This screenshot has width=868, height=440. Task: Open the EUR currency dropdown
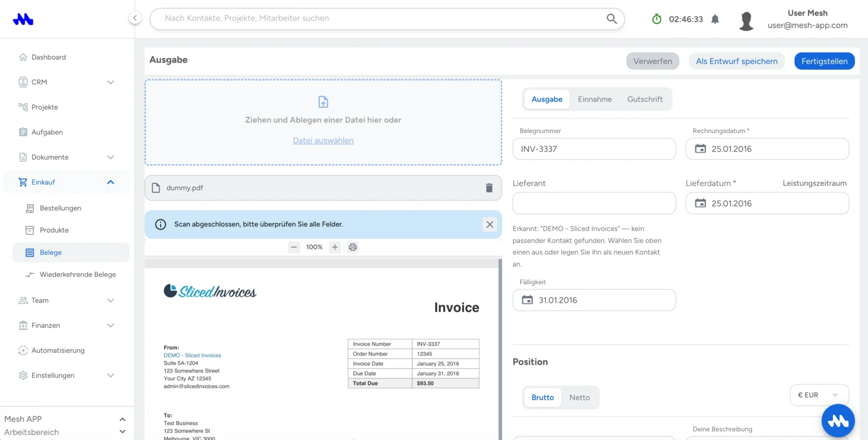click(819, 395)
